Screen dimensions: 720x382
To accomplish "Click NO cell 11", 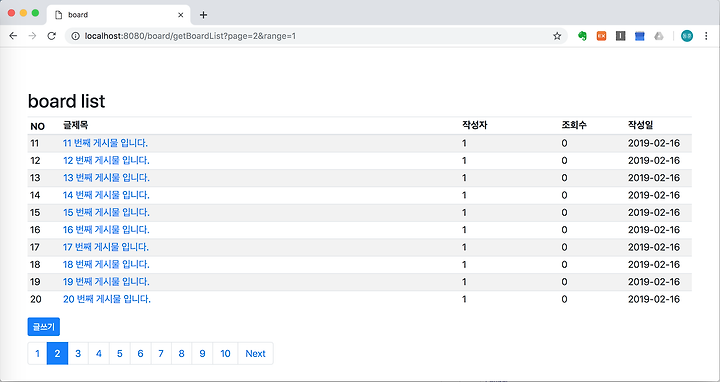I will [x=35, y=143].
